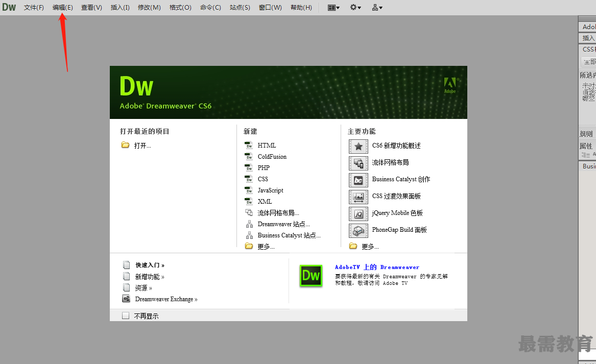Open PhoneGap Build 面板 text link
Screen dimensions: 596x364
tap(399, 230)
